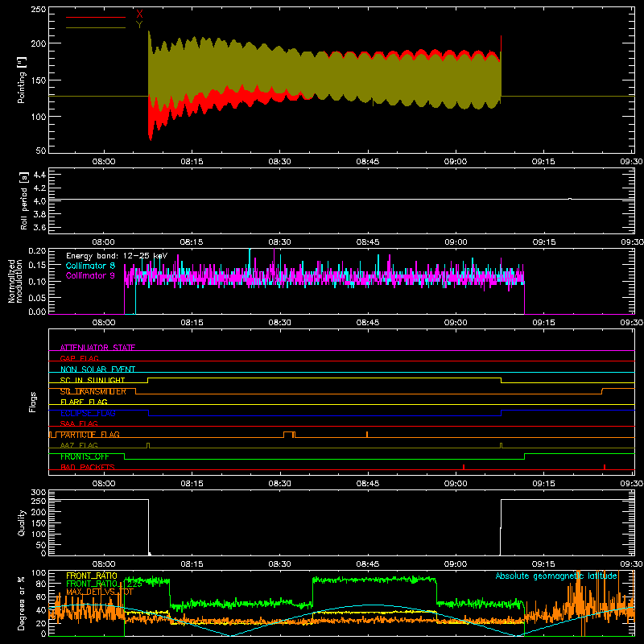Click the FRONTS_OFF rising edge near 09:12
The width and height of the screenshot is (644, 644).
pyautogui.click(x=525, y=456)
